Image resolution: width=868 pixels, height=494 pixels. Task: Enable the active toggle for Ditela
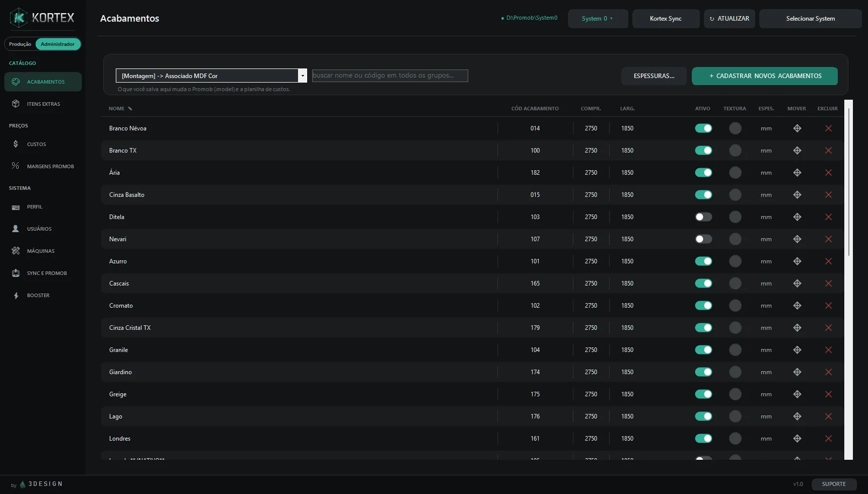(703, 217)
